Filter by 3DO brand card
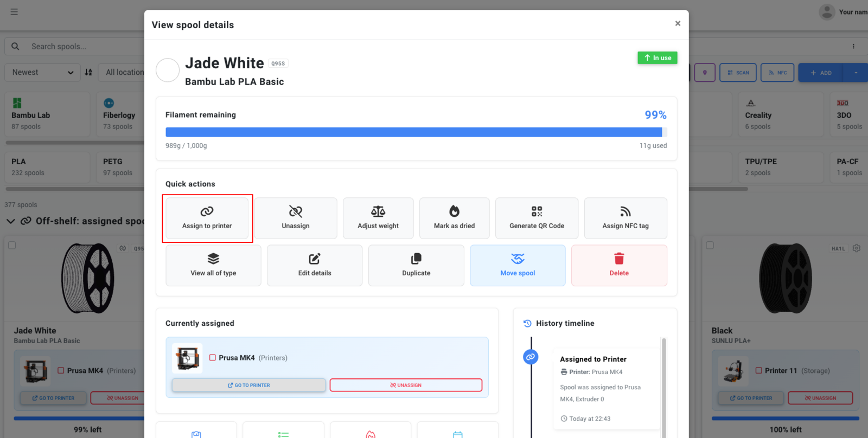The image size is (868, 438). [x=849, y=114]
